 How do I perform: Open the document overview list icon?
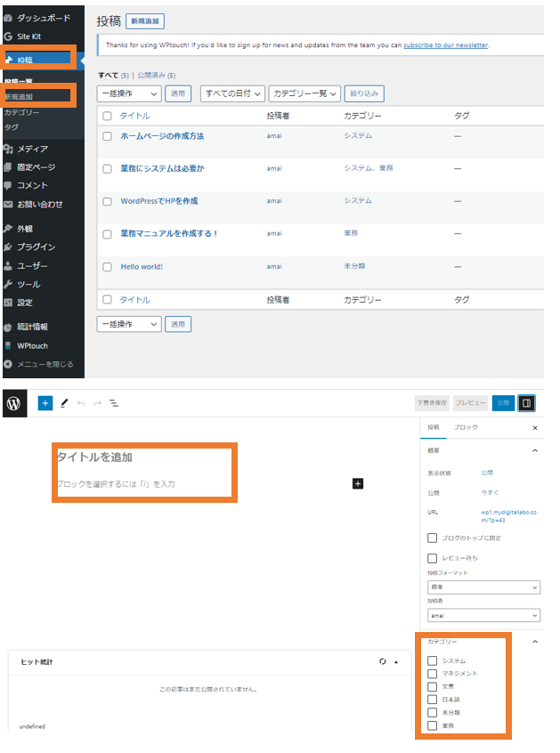pos(114,403)
